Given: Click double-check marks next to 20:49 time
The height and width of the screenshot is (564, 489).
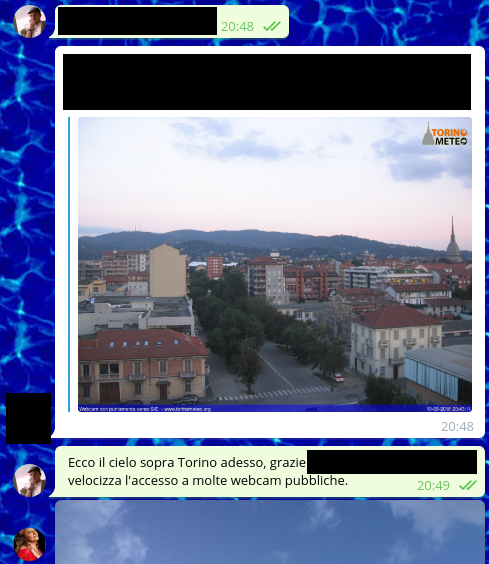Looking at the screenshot, I should coord(468,485).
